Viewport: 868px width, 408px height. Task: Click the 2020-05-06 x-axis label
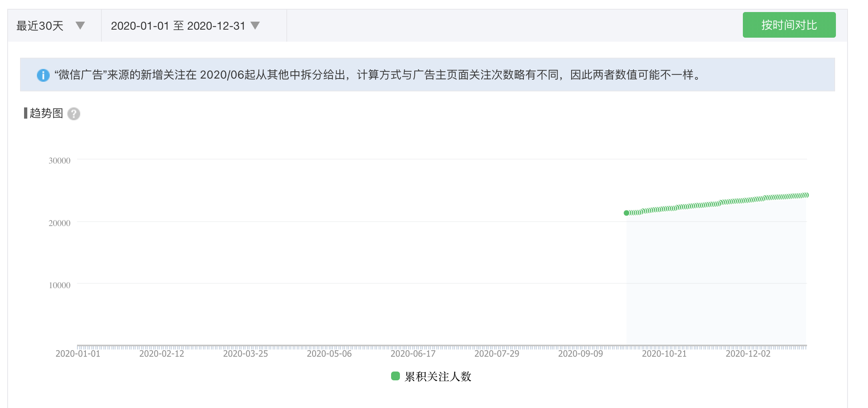tap(329, 353)
